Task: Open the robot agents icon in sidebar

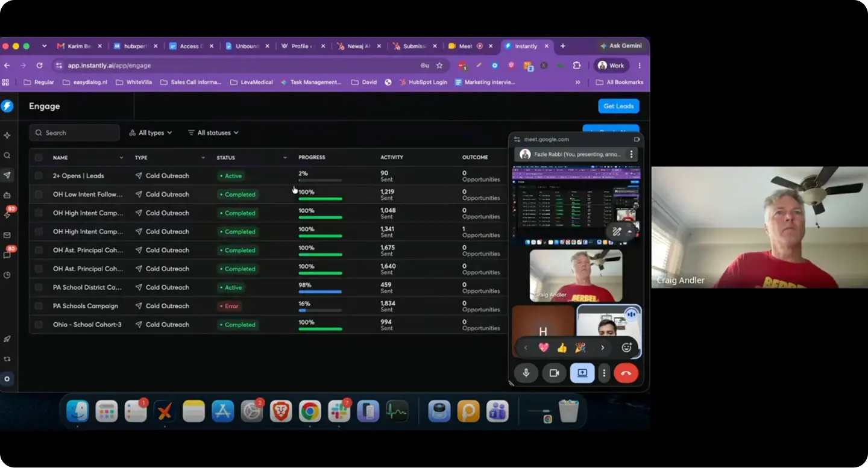Action: tap(7, 195)
